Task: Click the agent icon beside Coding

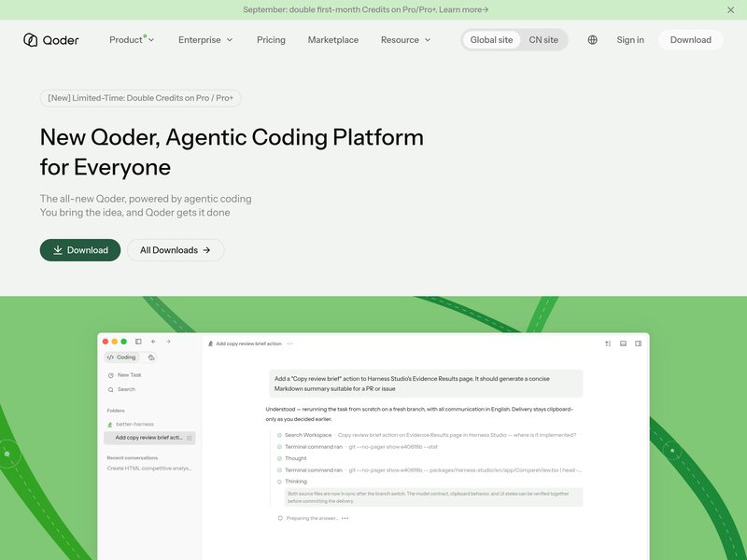Action: coord(151,357)
